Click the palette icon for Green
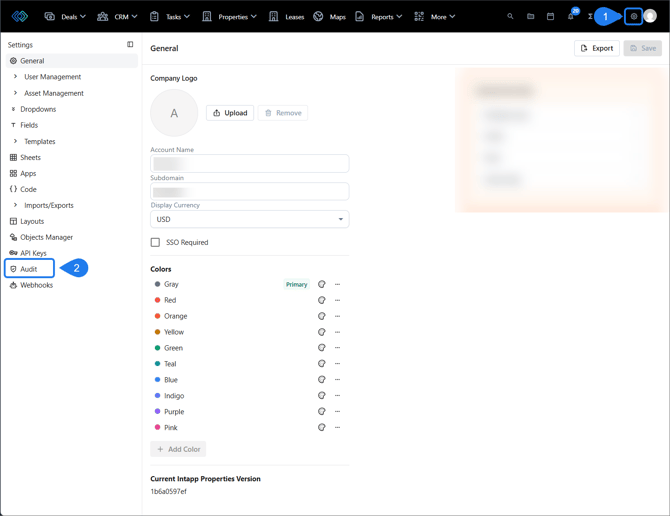 (322, 348)
